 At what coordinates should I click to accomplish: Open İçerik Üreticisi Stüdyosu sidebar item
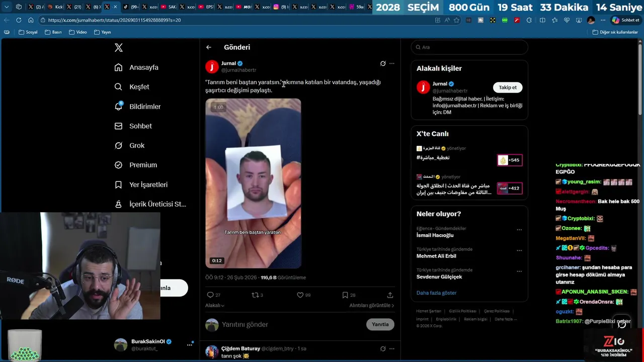(150, 204)
